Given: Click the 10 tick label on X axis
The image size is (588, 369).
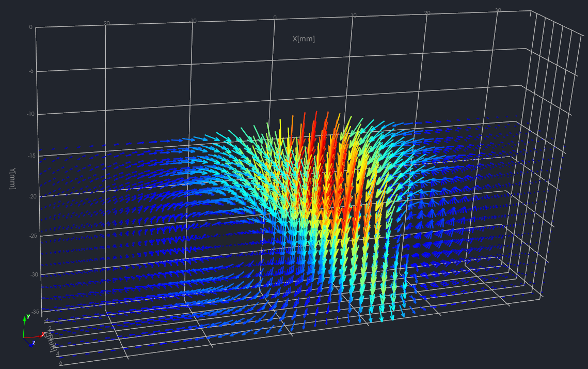Looking at the screenshot, I should (x=354, y=16).
